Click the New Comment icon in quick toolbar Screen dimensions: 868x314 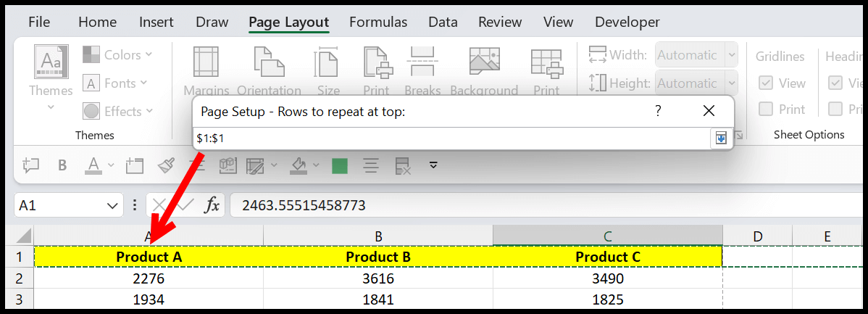(x=30, y=165)
